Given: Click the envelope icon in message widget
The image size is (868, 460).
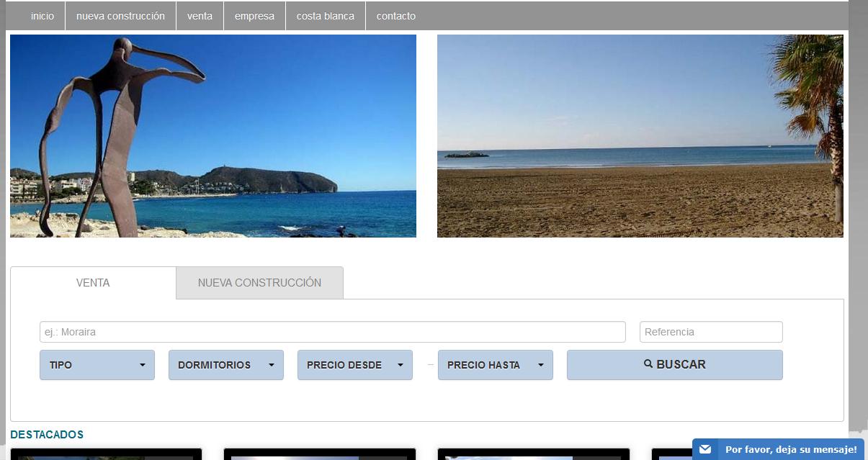Looking at the screenshot, I should click(705, 449).
